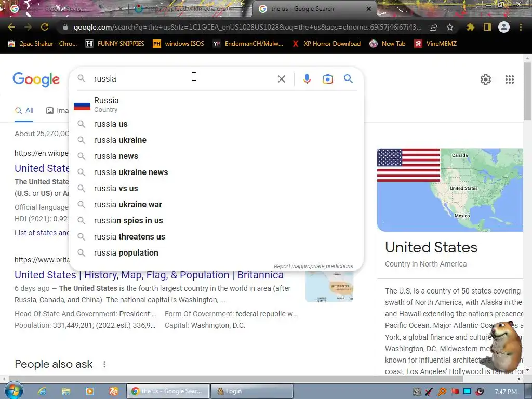The width and height of the screenshot is (532, 399).
Task: Open the 'List of states and' sublink
Action: coord(42,233)
